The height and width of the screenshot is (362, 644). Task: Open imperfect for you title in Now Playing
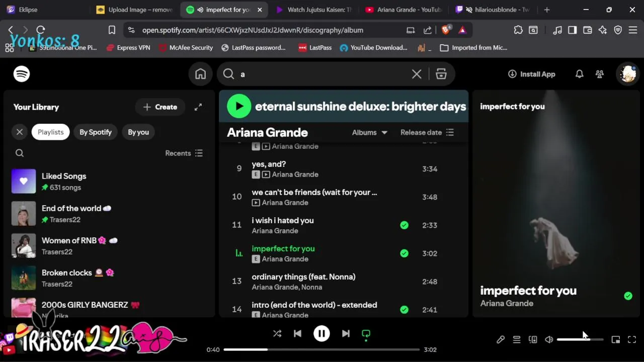coord(528,291)
